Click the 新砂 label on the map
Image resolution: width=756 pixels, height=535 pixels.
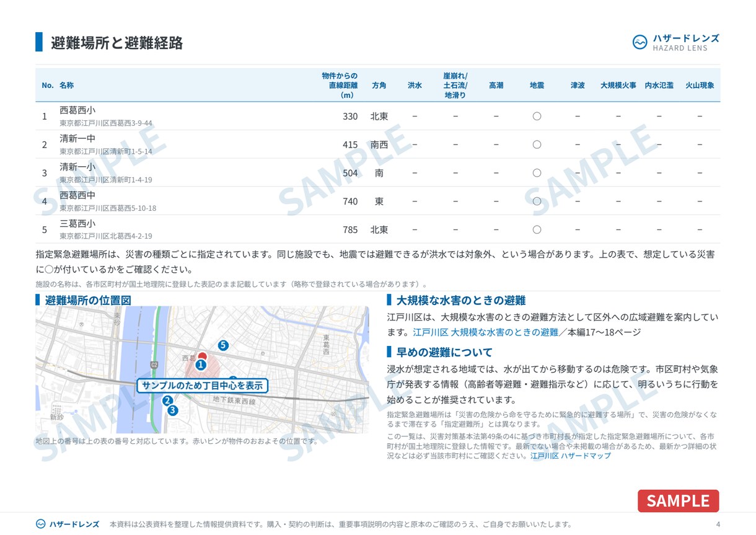pyautogui.click(x=56, y=417)
